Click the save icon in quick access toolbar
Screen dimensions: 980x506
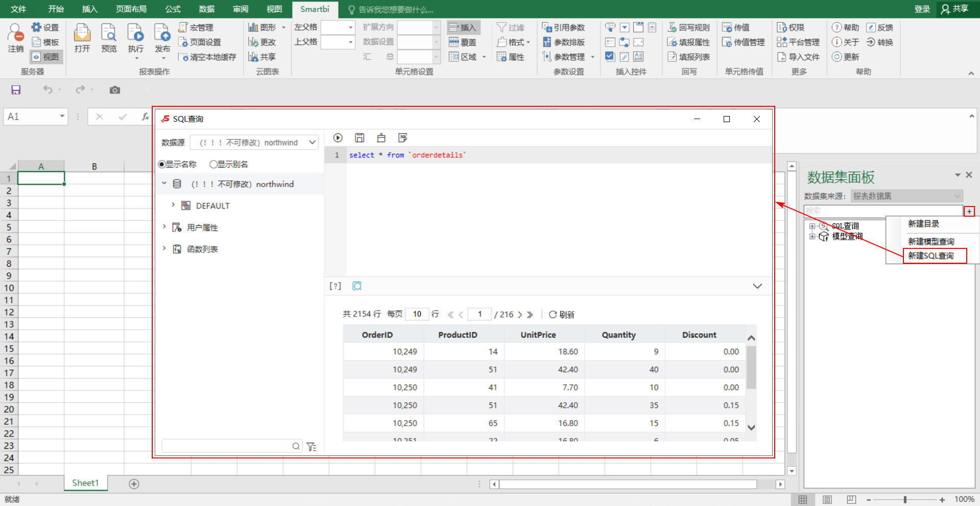16,90
